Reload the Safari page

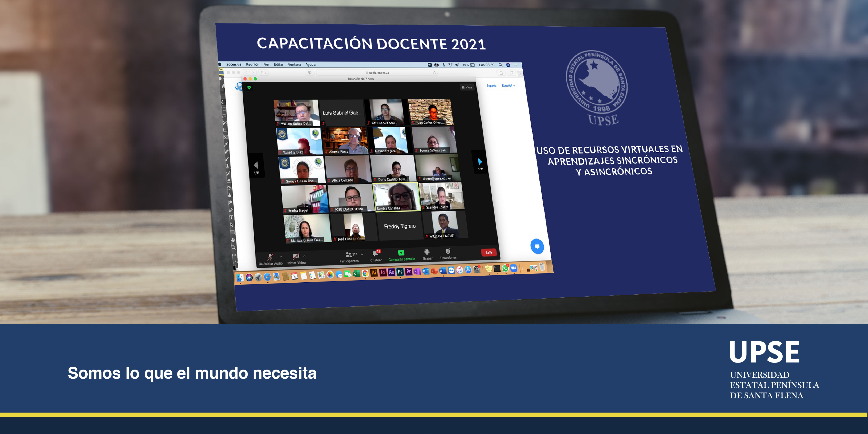coord(434,73)
